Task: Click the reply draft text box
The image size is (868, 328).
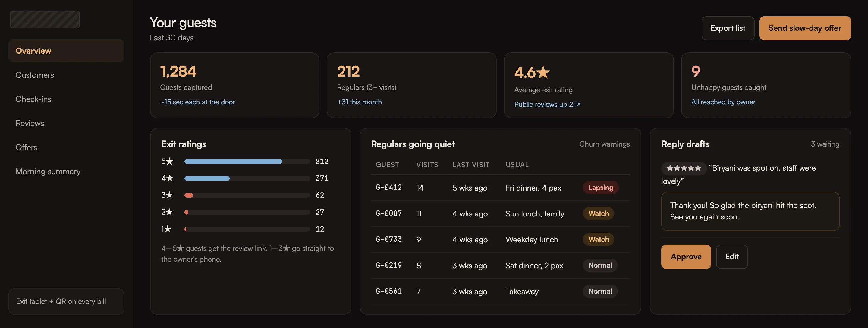Action: click(x=750, y=211)
